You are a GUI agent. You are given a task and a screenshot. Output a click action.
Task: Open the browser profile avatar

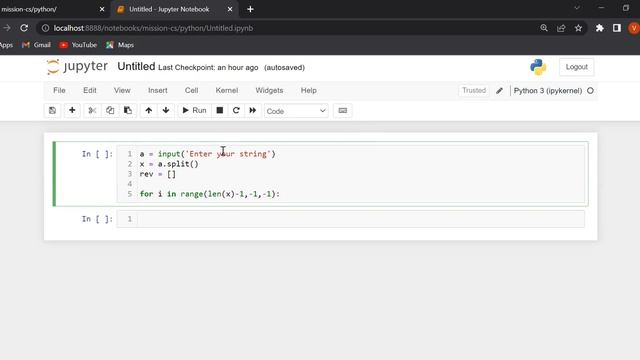tap(634, 28)
